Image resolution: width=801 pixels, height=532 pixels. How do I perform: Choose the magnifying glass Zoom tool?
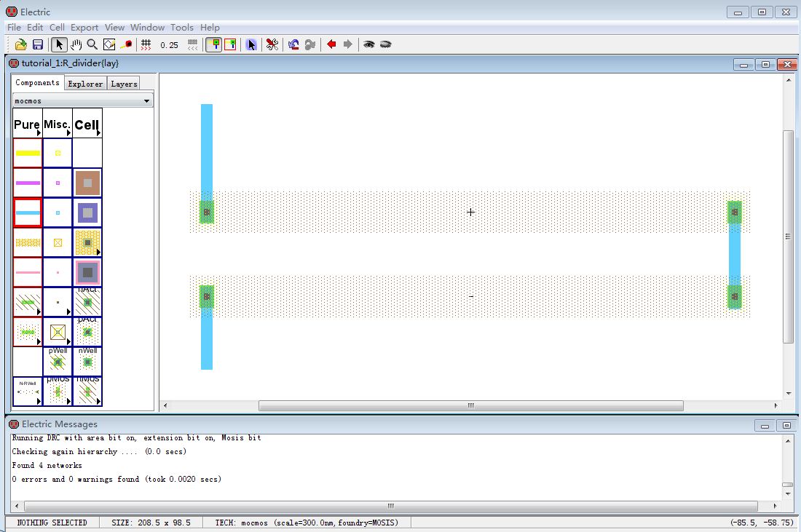pos(92,44)
